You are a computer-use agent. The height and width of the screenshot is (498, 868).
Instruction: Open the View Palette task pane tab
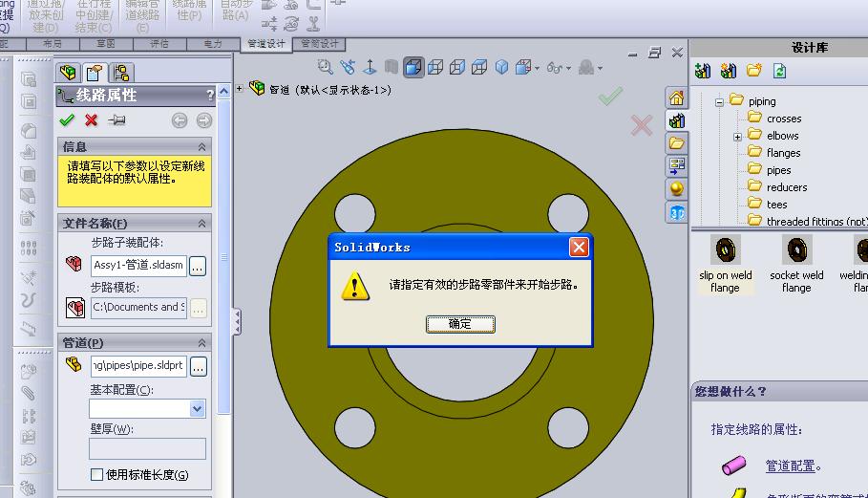tap(676, 165)
